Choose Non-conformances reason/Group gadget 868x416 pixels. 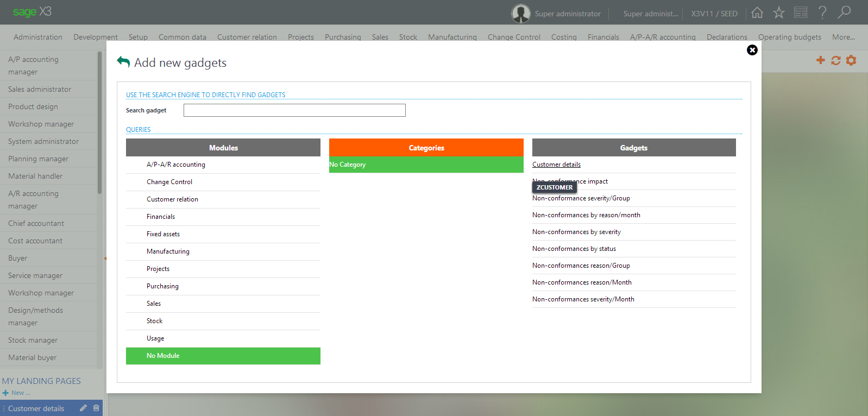coord(581,266)
